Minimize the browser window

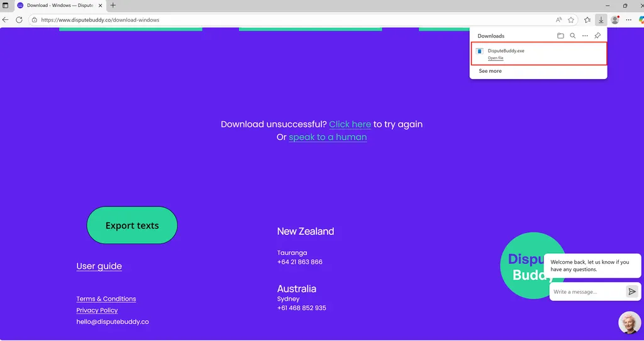(x=608, y=5)
